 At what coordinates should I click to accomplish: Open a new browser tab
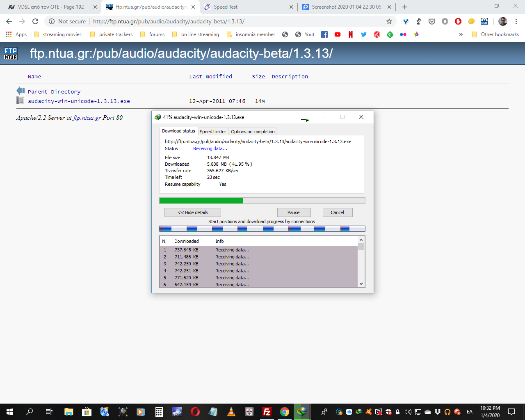[x=405, y=7]
